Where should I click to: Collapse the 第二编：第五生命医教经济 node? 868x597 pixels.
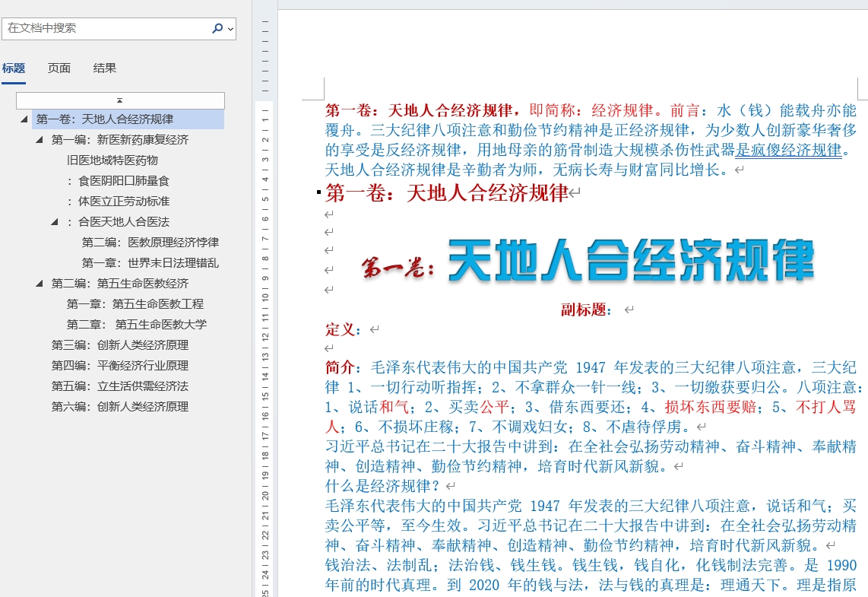point(40,284)
